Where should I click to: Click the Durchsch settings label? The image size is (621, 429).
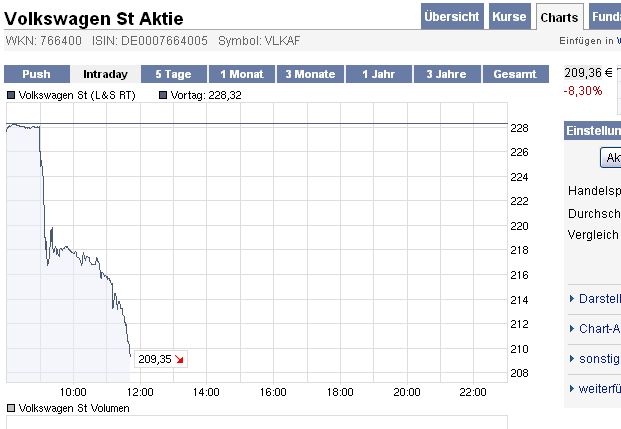[594, 214]
